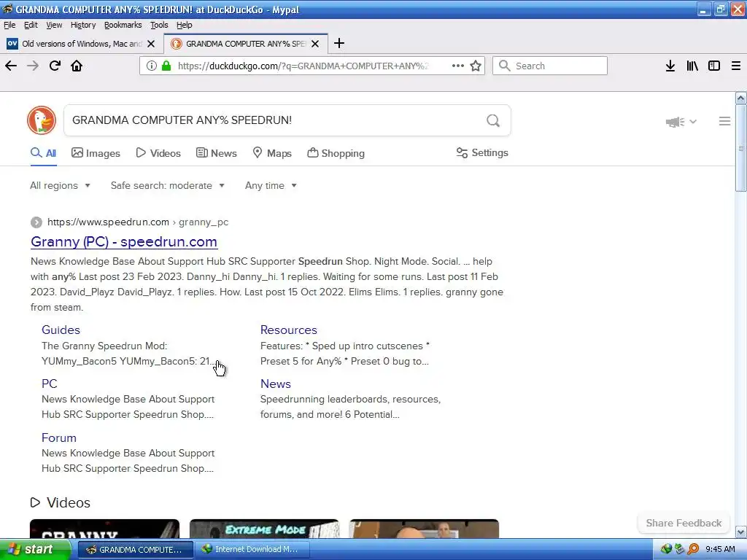Submit search with DuckDuckGo magnifier icon

(x=493, y=120)
